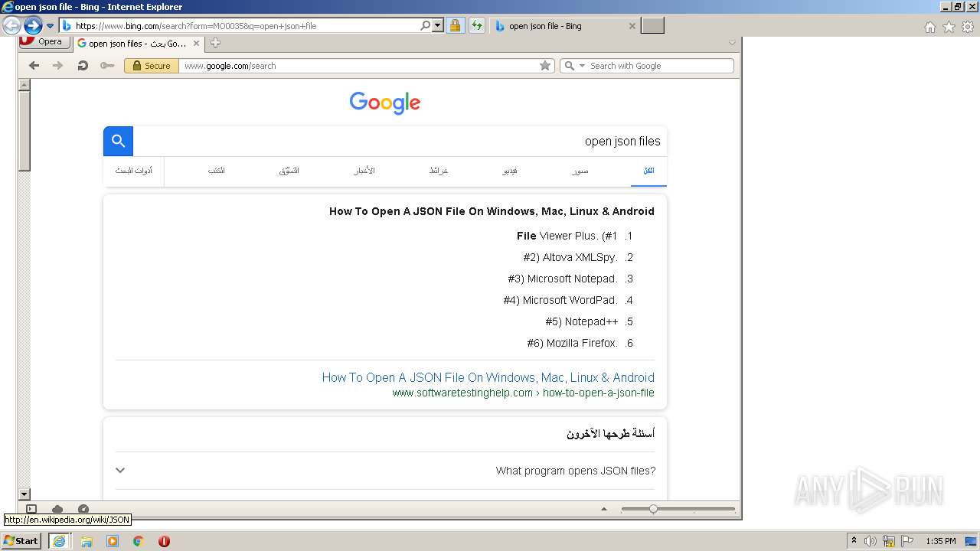
Task: Click the 'Altova XMLSpy' list item
Action: 570,257
